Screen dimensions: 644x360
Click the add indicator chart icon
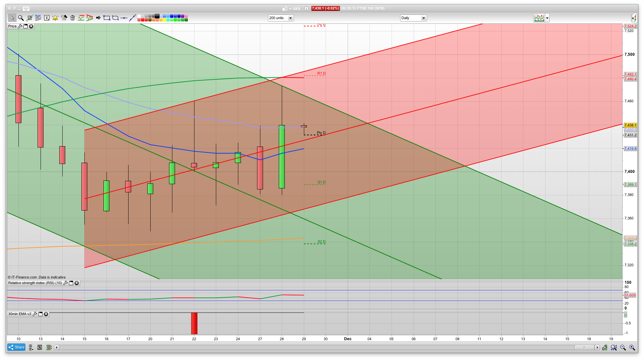(x=539, y=18)
